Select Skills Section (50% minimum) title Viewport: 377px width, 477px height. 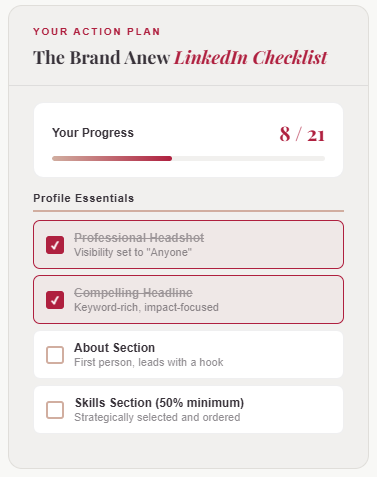[159, 403]
